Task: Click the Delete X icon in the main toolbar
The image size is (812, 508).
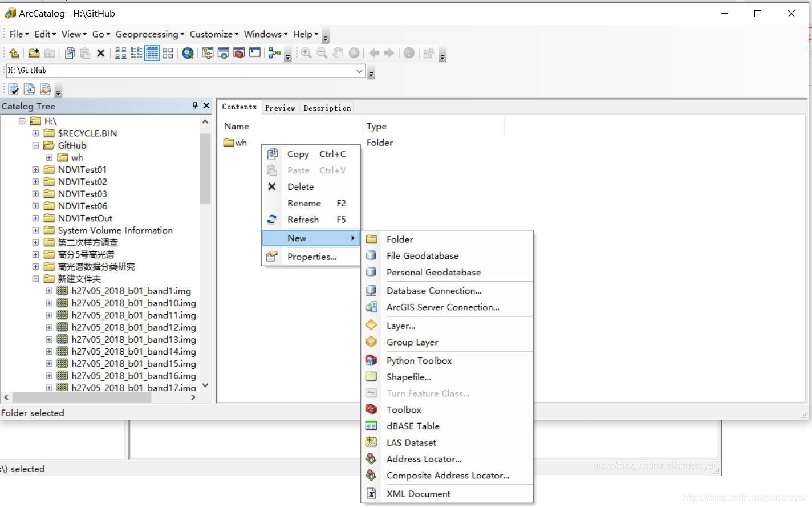Action: tap(101, 53)
